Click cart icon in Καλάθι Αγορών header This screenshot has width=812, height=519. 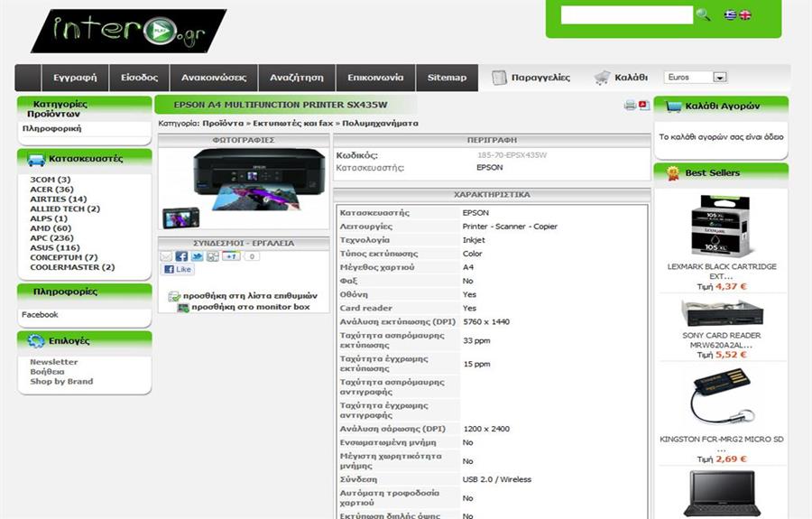pyautogui.click(x=673, y=107)
